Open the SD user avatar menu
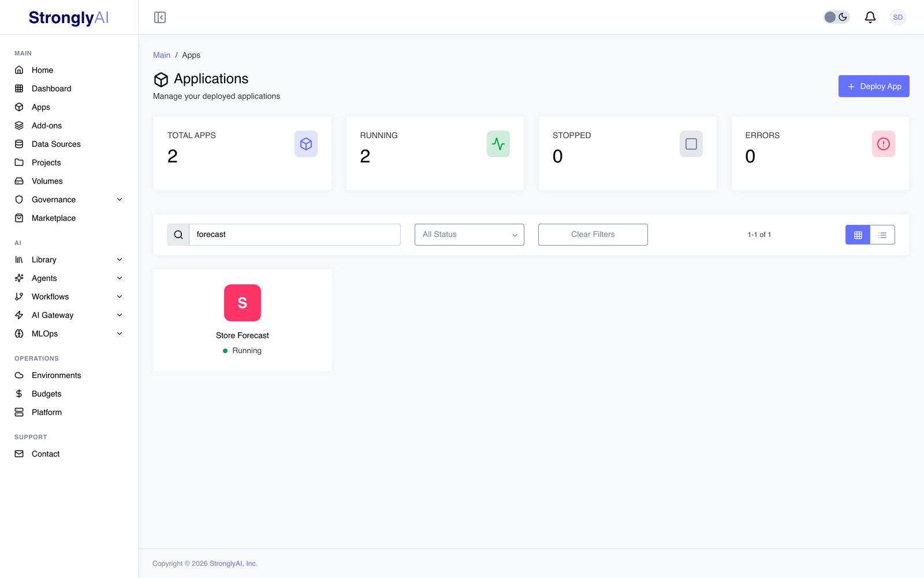Screen dimensions: 924x578 pyautogui.click(x=898, y=17)
